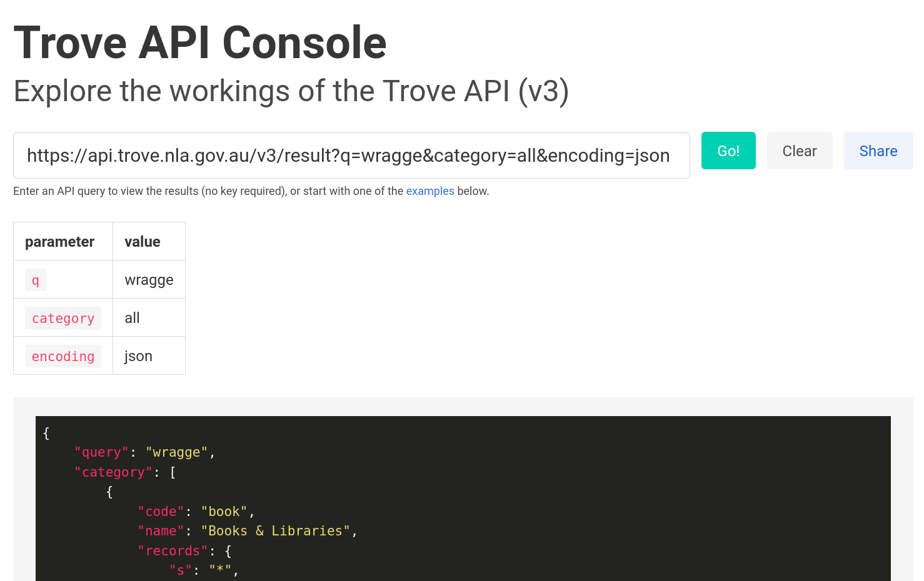924x581 pixels.
Task: Click the "category" key in JSON output
Action: coord(113,472)
